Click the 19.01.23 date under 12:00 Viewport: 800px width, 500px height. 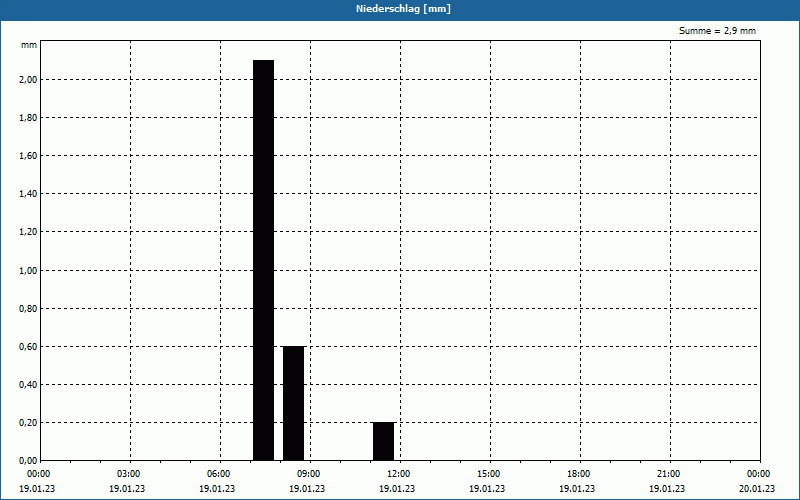pyautogui.click(x=397, y=489)
